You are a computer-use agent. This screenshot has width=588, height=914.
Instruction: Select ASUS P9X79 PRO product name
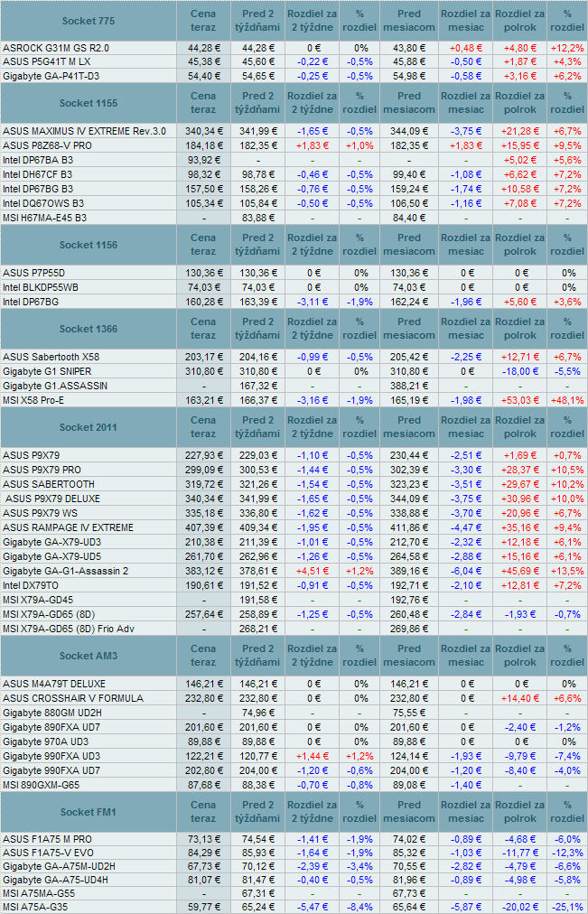point(42,470)
